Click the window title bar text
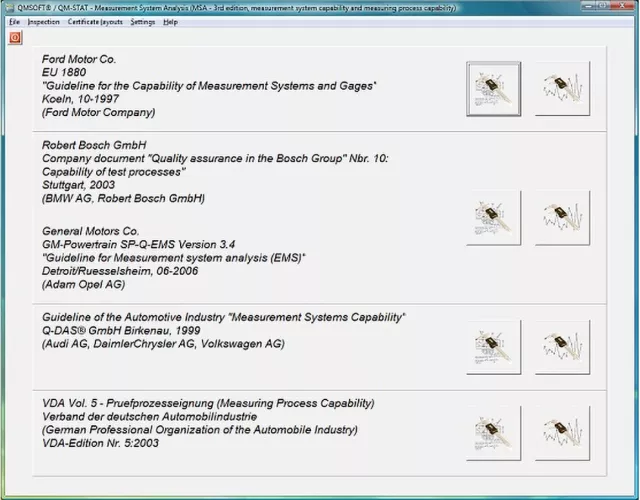This screenshot has height=500, width=640. pos(237,8)
